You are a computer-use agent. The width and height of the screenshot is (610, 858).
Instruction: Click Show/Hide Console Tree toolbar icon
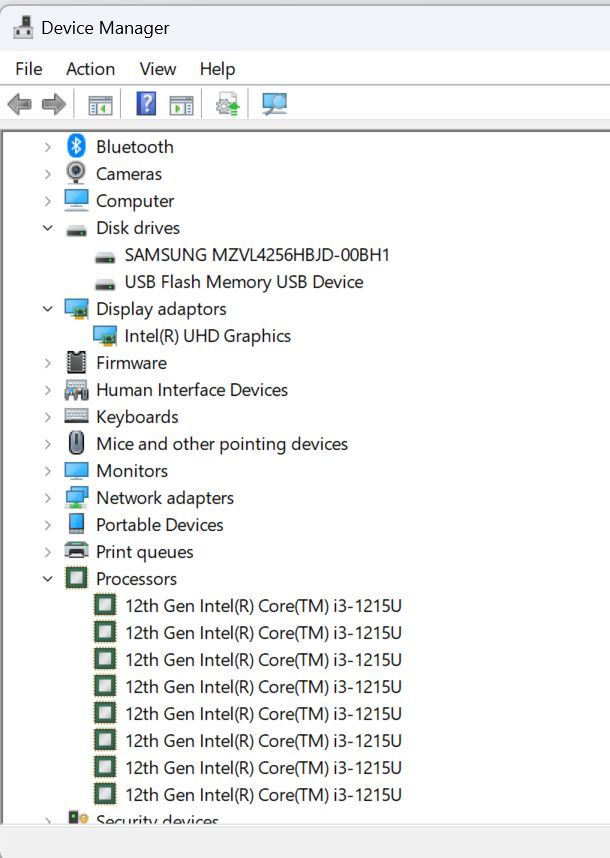[100, 104]
